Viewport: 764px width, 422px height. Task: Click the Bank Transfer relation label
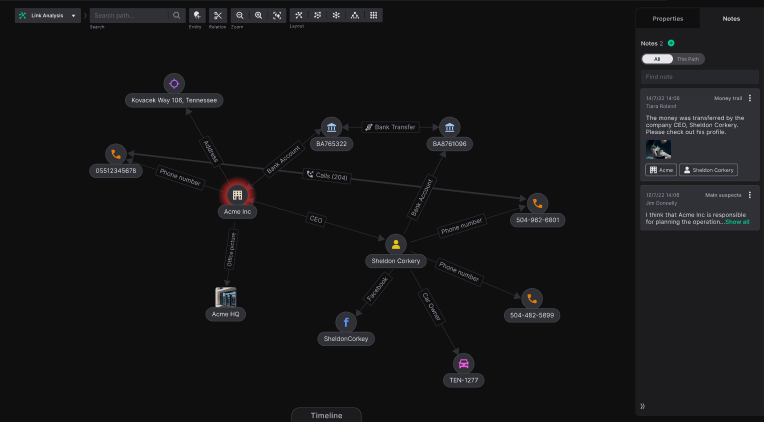coord(390,127)
